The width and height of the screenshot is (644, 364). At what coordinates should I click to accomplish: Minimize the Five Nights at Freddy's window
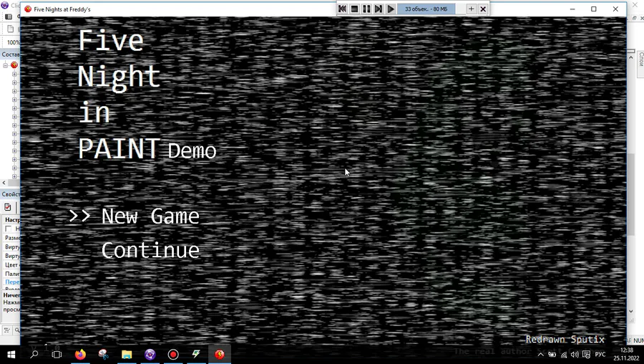572,9
